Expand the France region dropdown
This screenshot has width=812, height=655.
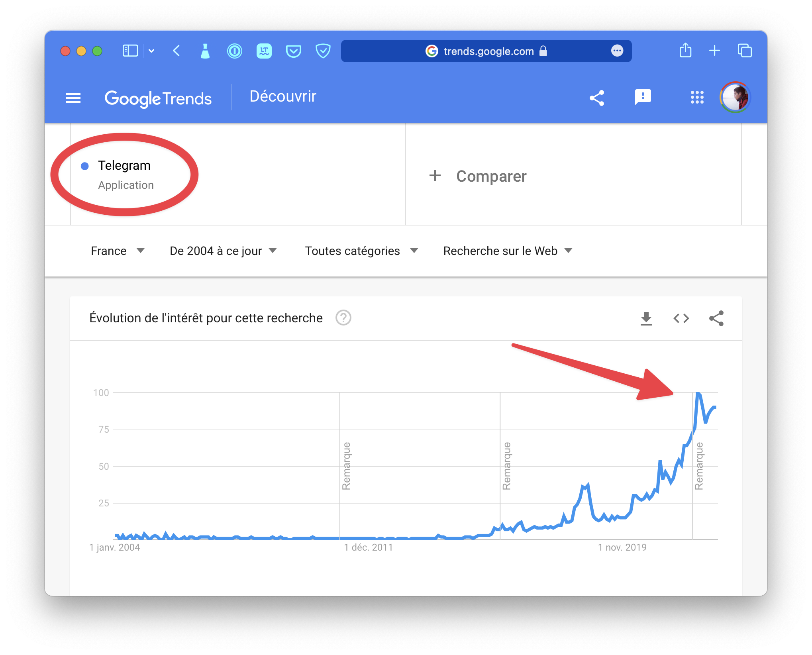[x=118, y=251]
